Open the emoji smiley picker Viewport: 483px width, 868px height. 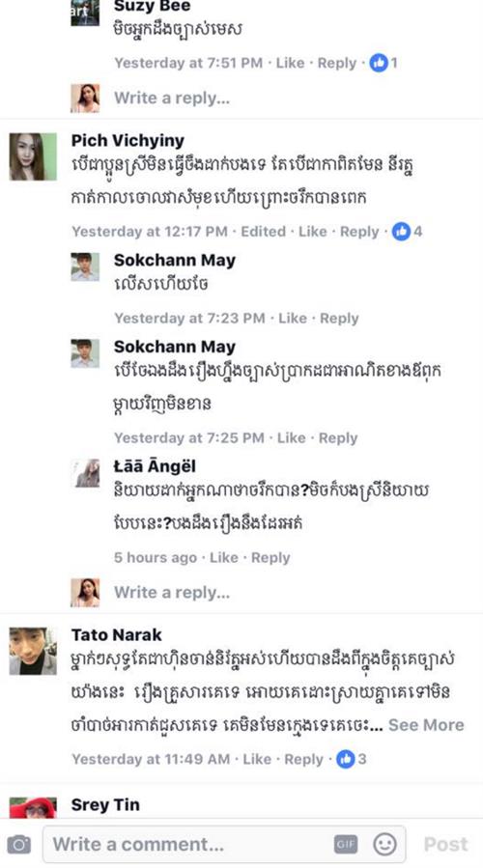tap(384, 844)
